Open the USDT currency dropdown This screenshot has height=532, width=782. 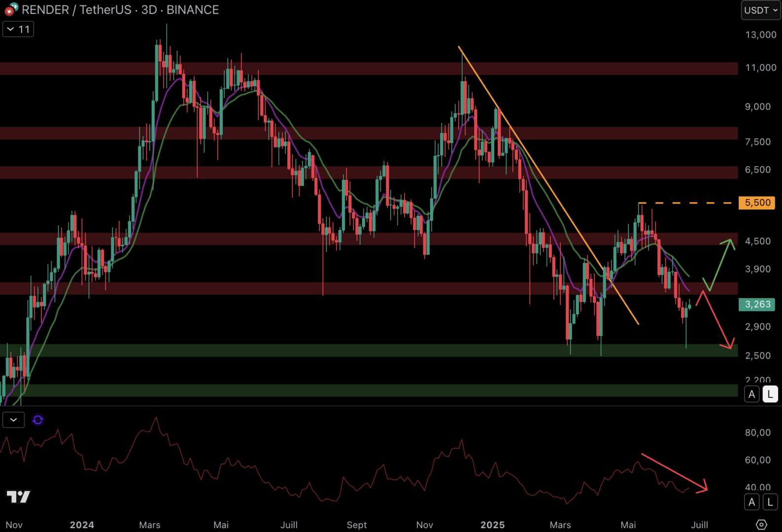[761, 10]
